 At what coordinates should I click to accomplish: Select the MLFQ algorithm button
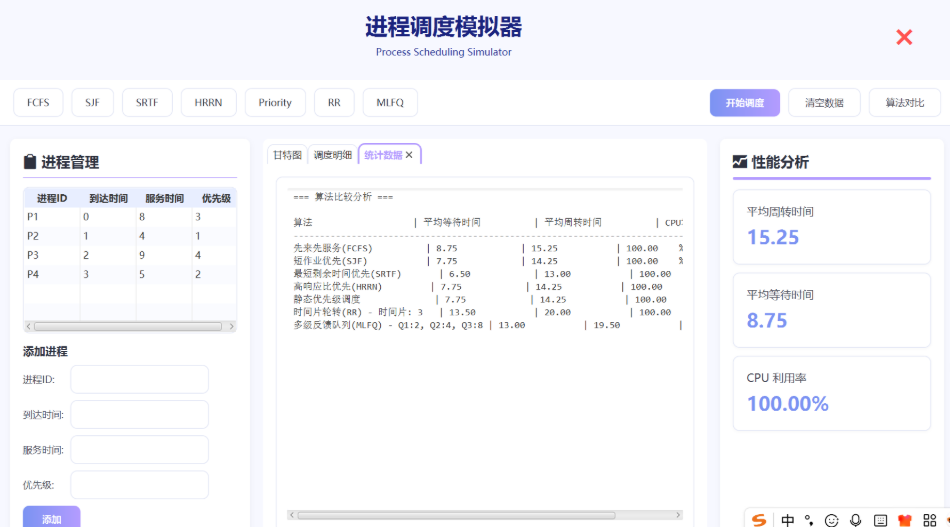[390, 102]
